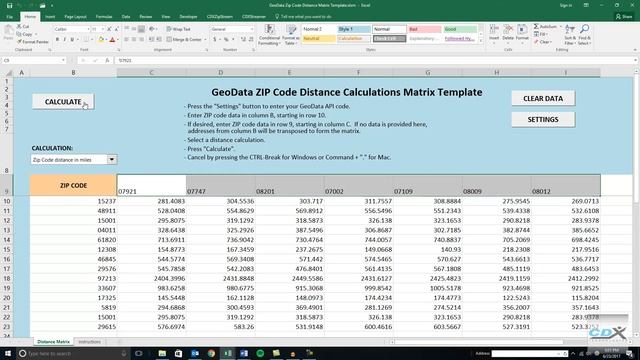Expand the font name dropdown
Screen dimensions: 640x360
(x=88, y=29)
